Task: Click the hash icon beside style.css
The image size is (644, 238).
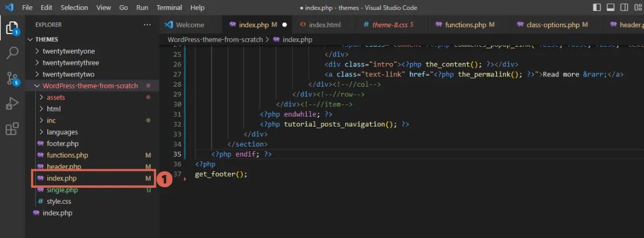Action: (40, 202)
